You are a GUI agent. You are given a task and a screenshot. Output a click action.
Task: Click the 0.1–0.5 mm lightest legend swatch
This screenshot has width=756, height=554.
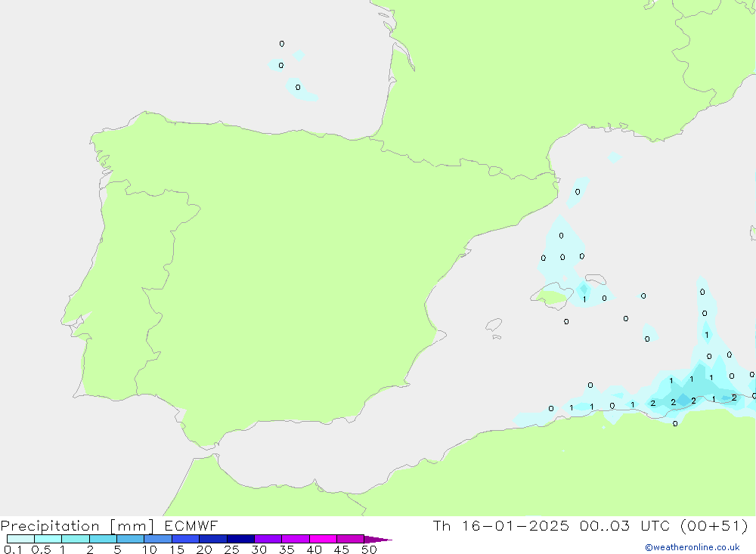pyautogui.click(x=20, y=539)
